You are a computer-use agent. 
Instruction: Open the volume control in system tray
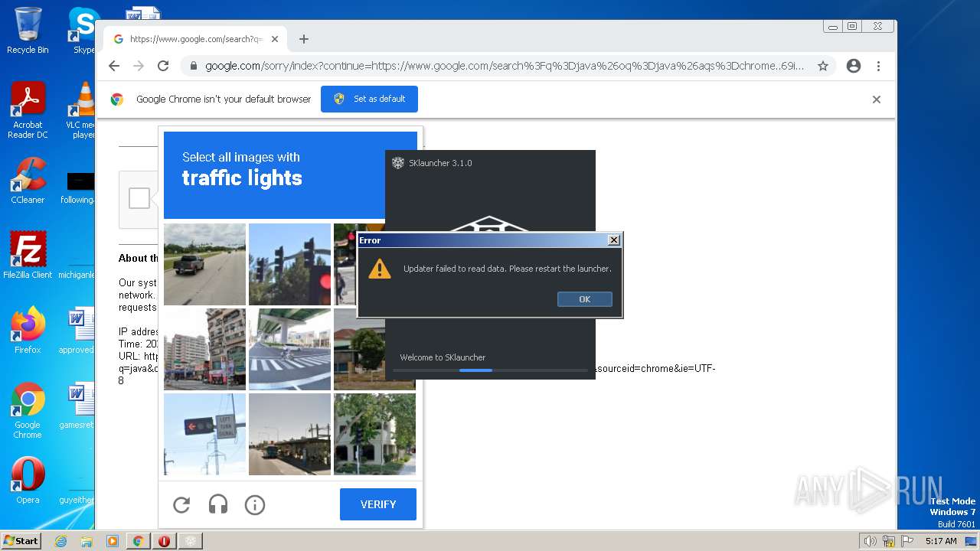(x=870, y=541)
